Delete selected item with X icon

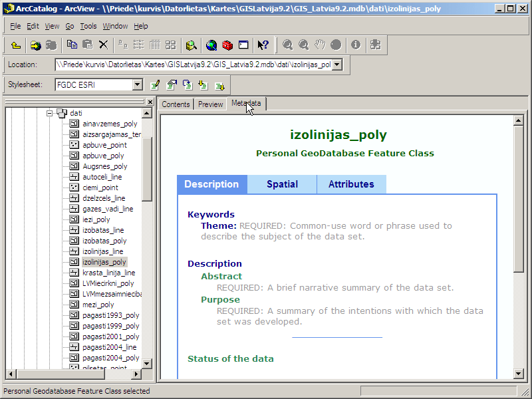(x=104, y=45)
